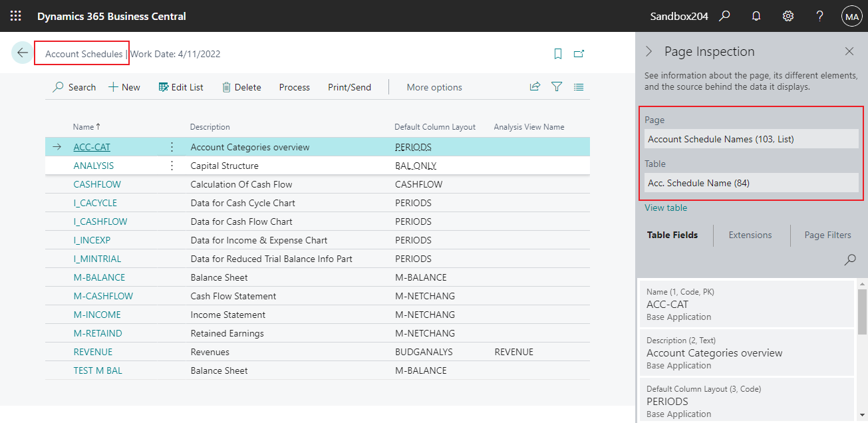The height and width of the screenshot is (423, 868).
Task: Switch to the Extensions tab
Action: [750, 235]
